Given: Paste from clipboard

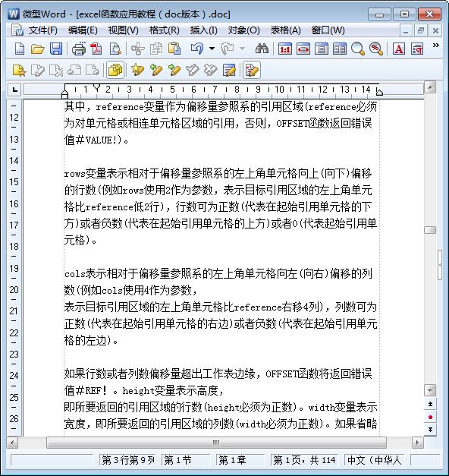Looking at the screenshot, I should (x=174, y=49).
